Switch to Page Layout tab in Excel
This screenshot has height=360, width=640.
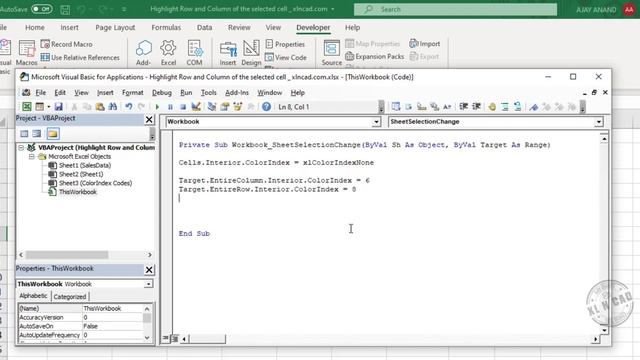point(115,27)
